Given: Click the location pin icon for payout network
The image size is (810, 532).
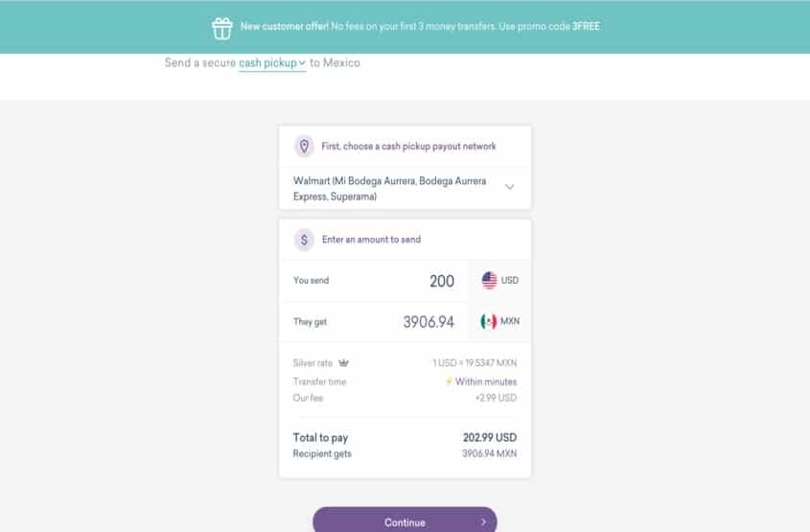Looking at the screenshot, I should 304,146.
